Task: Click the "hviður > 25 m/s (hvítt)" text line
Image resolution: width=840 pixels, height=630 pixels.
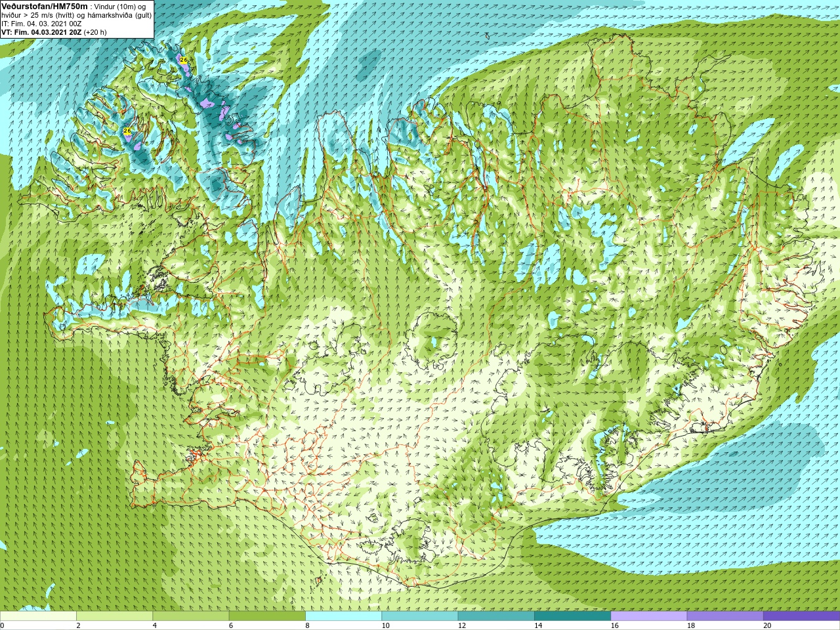Action: 39,15
